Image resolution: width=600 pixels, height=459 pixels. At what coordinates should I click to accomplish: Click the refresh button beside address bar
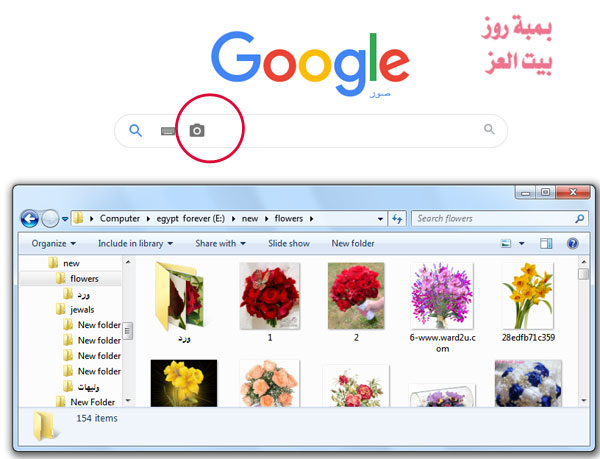[x=397, y=219]
